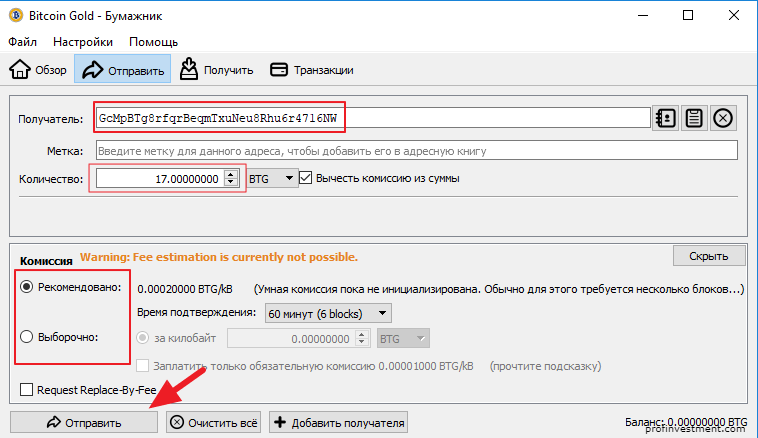
Task: Increase amount with the up stepper arrow
Action: click(x=231, y=175)
